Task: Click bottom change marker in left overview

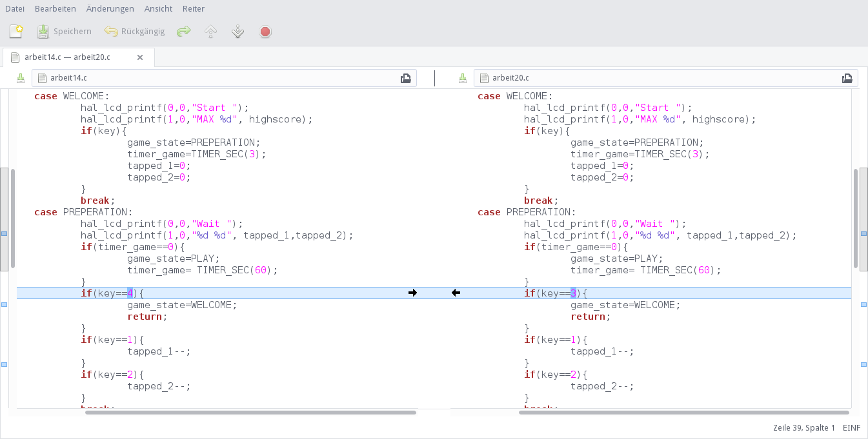Action: pyautogui.click(x=4, y=364)
